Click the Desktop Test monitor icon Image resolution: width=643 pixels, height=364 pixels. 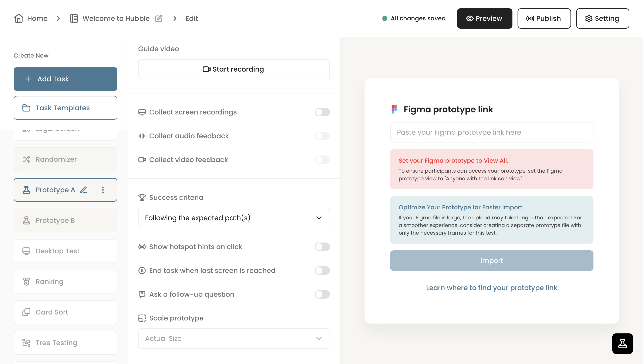[x=26, y=251]
